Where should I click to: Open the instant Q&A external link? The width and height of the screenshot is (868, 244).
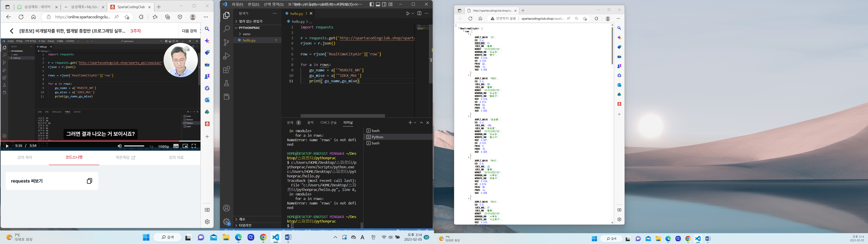(x=125, y=157)
